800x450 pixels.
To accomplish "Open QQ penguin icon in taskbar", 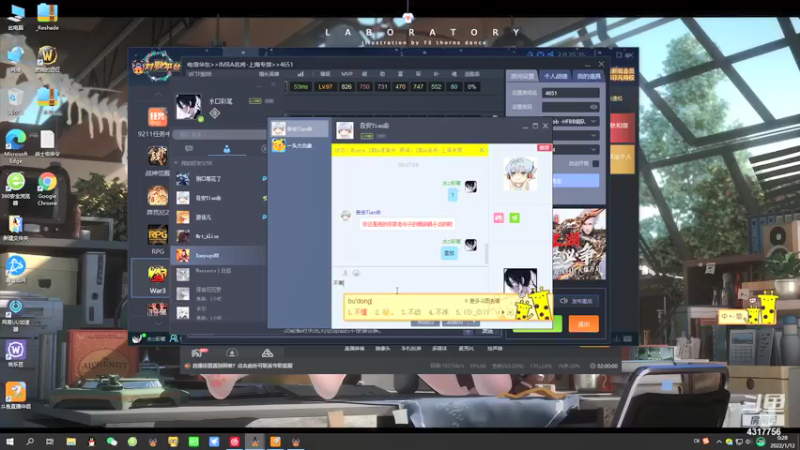I will (91, 441).
